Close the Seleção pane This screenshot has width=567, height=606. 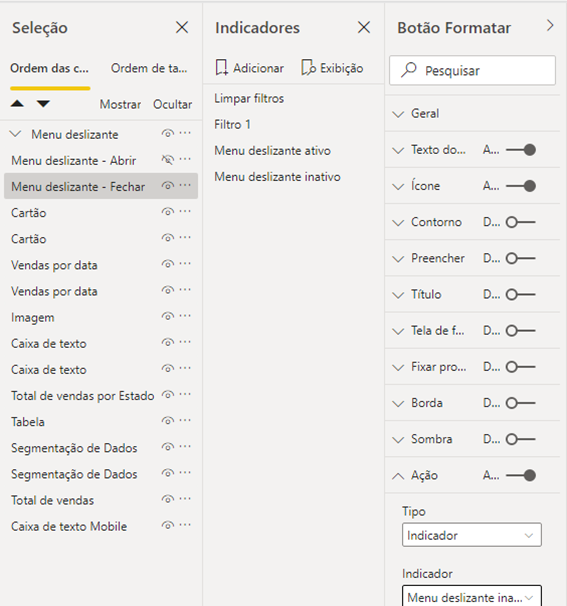click(182, 27)
